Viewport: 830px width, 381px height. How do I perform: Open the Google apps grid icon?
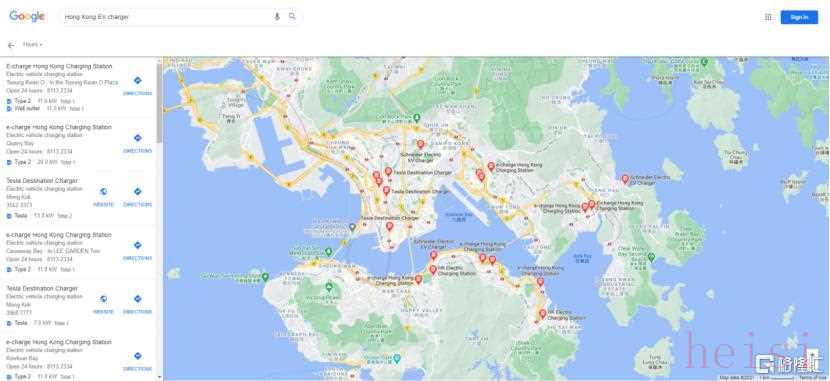point(768,17)
